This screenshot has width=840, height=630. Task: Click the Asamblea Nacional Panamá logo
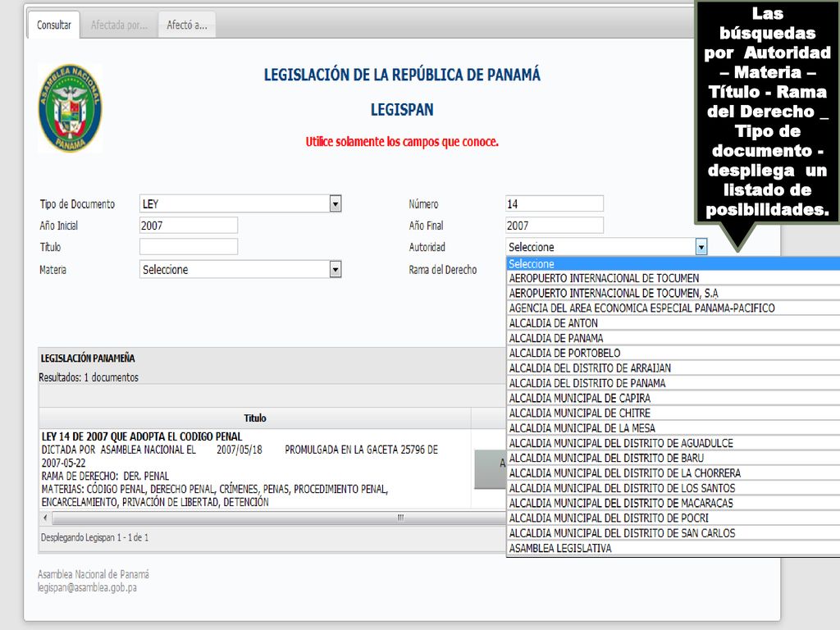tap(71, 108)
